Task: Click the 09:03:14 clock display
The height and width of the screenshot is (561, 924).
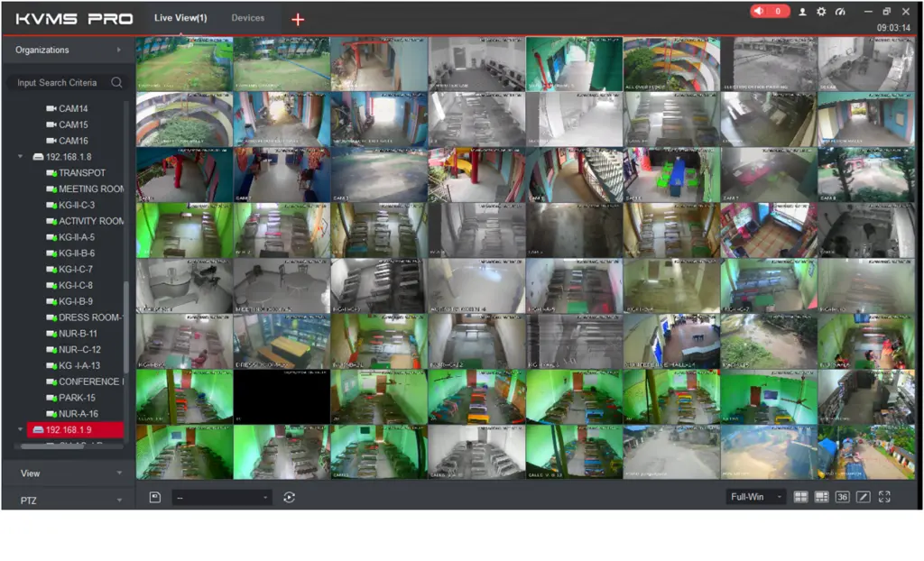Action: click(893, 28)
